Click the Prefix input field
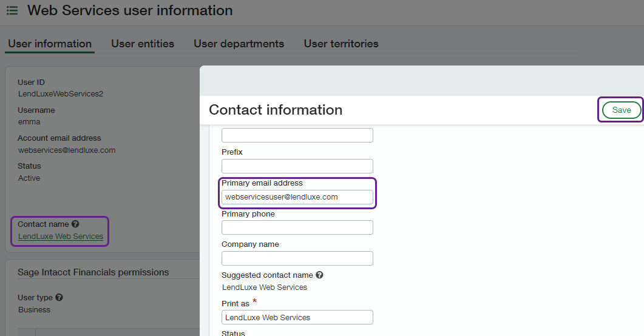The height and width of the screenshot is (336, 644). [x=297, y=166]
